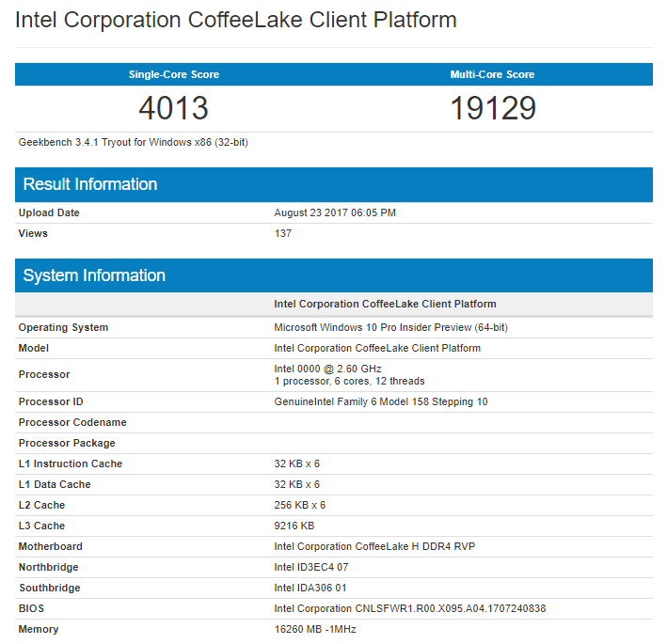
Task: Select the L3 Cache label
Action: click(41, 526)
